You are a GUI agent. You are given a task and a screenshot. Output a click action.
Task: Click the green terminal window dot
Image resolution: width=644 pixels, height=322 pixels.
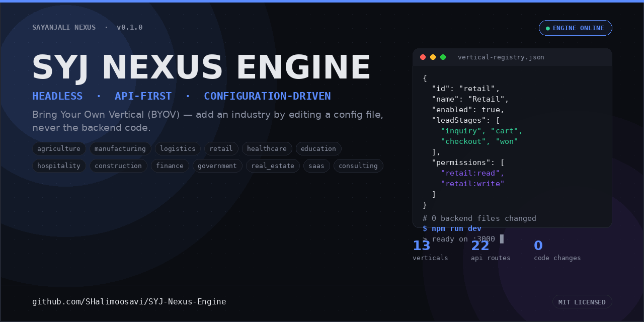(x=443, y=57)
